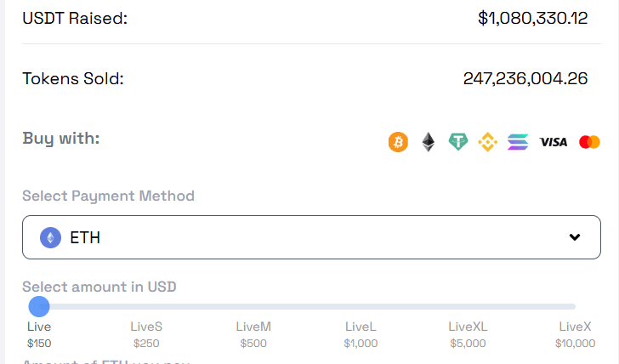Choose the LiveL $1,000 amount option
The height and width of the screenshot is (364, 619).
(x=361, y=334)
